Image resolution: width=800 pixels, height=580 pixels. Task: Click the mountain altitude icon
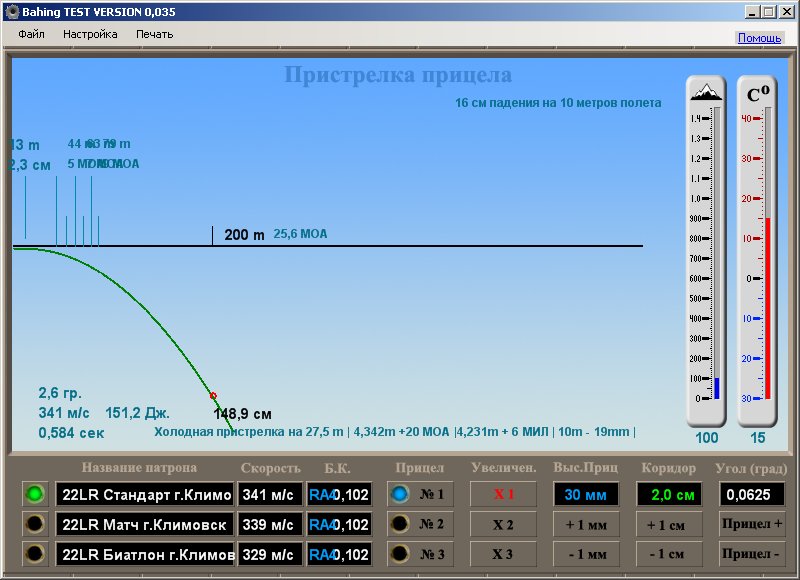pos(706,93)
